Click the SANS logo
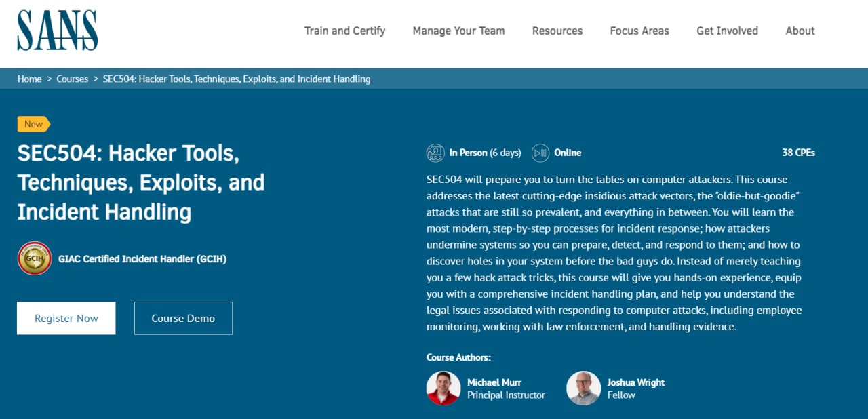Image resolution: width=868 pixels, height=419 pixels. pyautogui.click(x=58, y=31)
